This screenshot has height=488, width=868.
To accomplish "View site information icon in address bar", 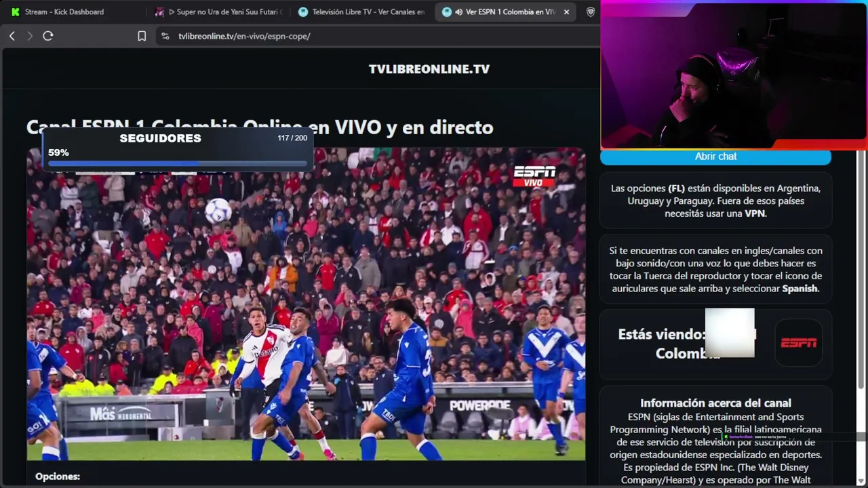I will pyautogui.click(x=165, y=36).
